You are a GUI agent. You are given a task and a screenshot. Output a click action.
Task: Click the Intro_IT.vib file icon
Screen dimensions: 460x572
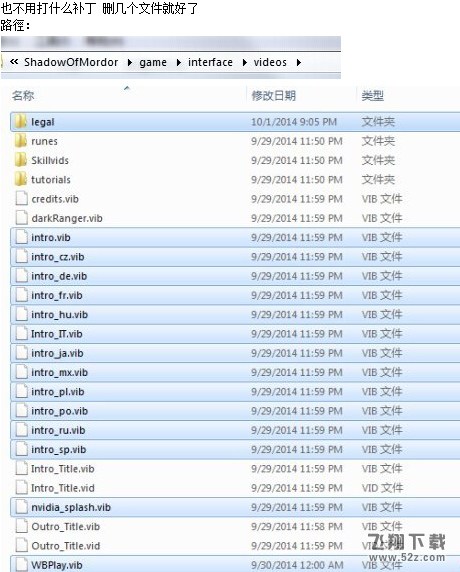(x=22, y=334)
